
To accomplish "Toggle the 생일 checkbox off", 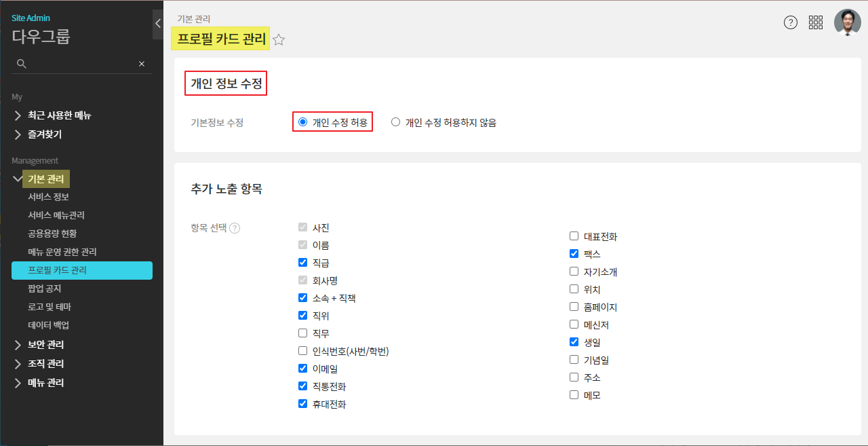I will 574,342.
